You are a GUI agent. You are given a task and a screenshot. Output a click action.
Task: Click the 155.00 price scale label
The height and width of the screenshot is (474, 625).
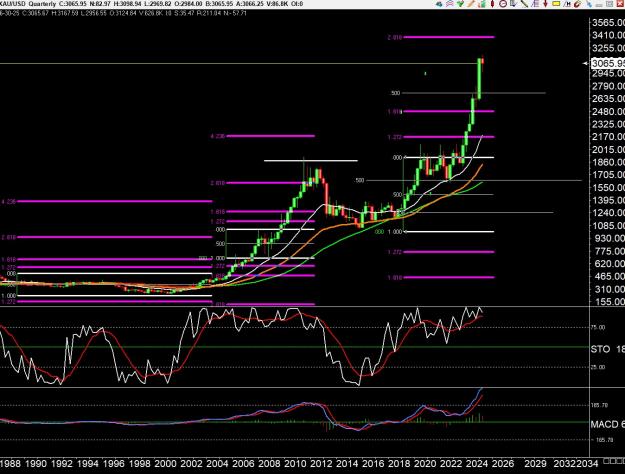click(x=608, y=302)
